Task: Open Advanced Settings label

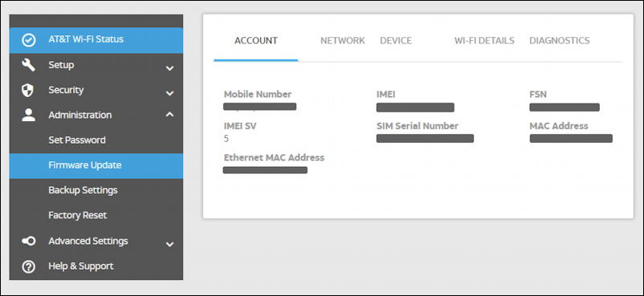Action: 88,241
